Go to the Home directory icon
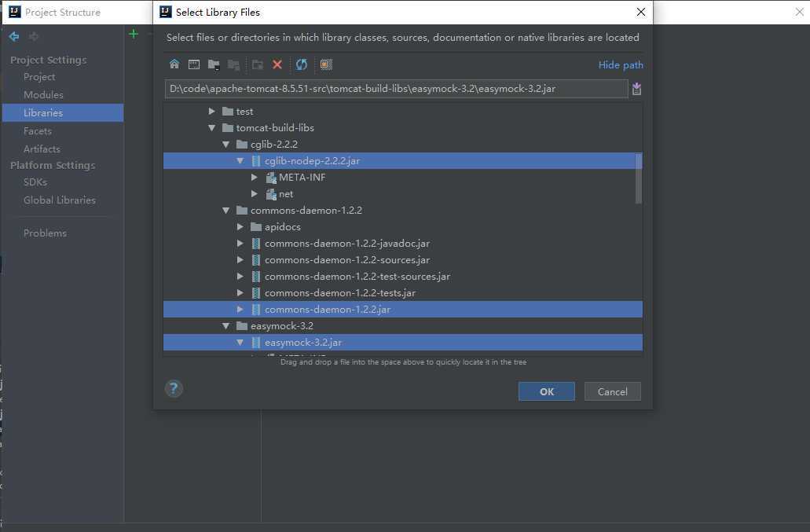 click(174, 64)
